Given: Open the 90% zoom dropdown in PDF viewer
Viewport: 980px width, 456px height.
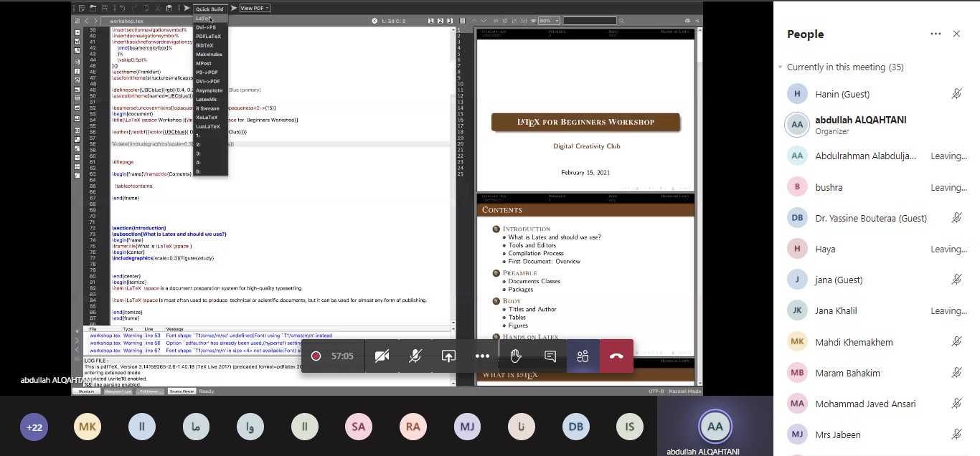Looking at the screenshot, I should [549, 21].
